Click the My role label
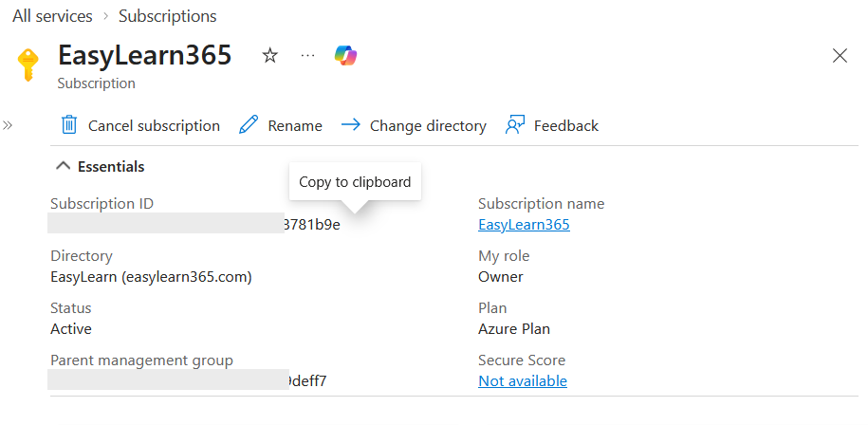This screenshot has height=425, width=868. click(504, 256)
